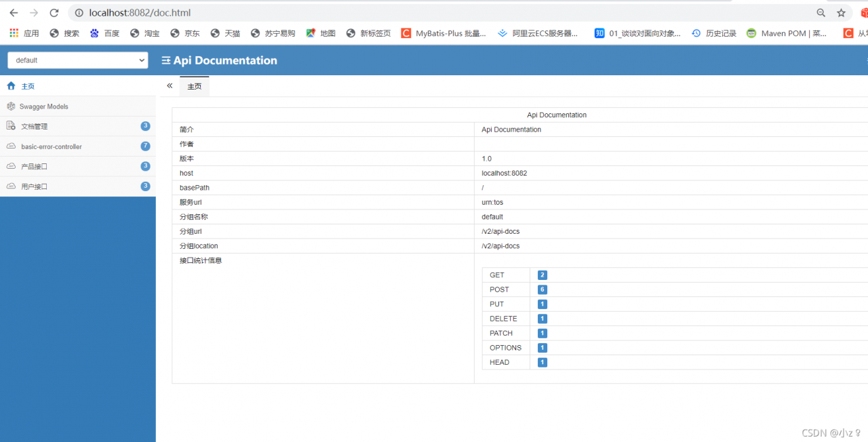The image size is (868, 442).
Task: Expand the 文档管理 sidebar section
Action: pyautogui.click(x=78, y=126)
